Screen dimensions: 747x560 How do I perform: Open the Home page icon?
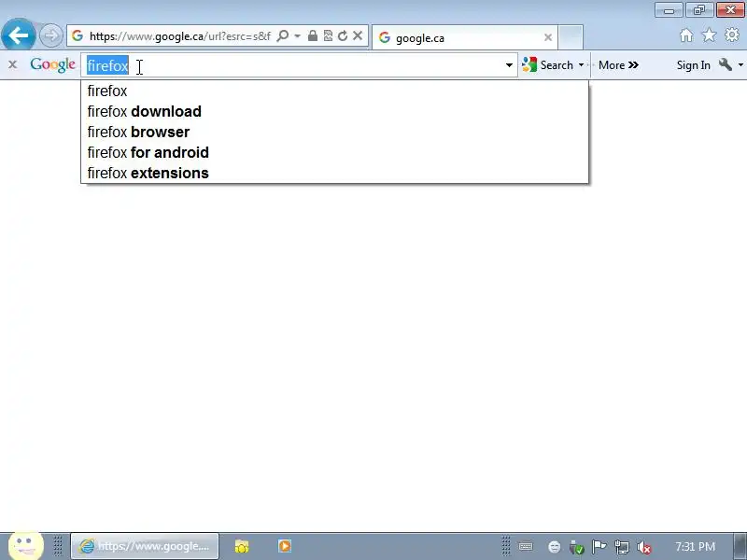coord(686,35)
